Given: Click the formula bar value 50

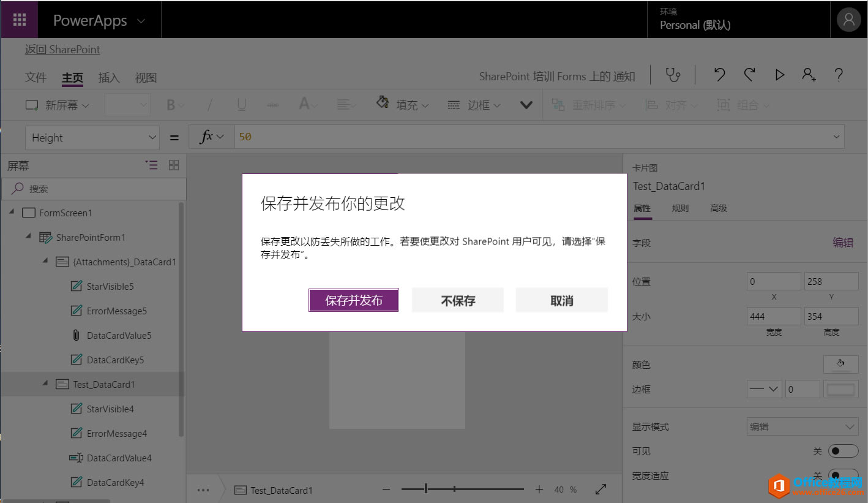Looking at the screenshot, I should (x=245, y=137).
